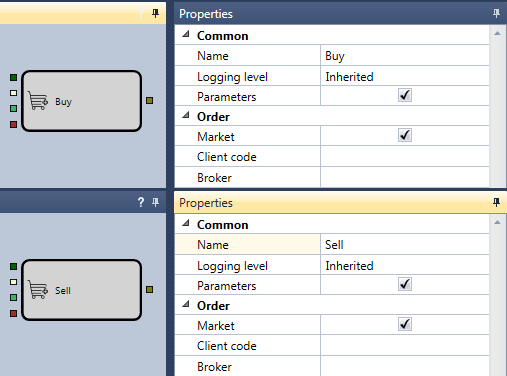Select the red input port of Buy block
Viewport: 507px width, 376px height.
tap(13, 124)
